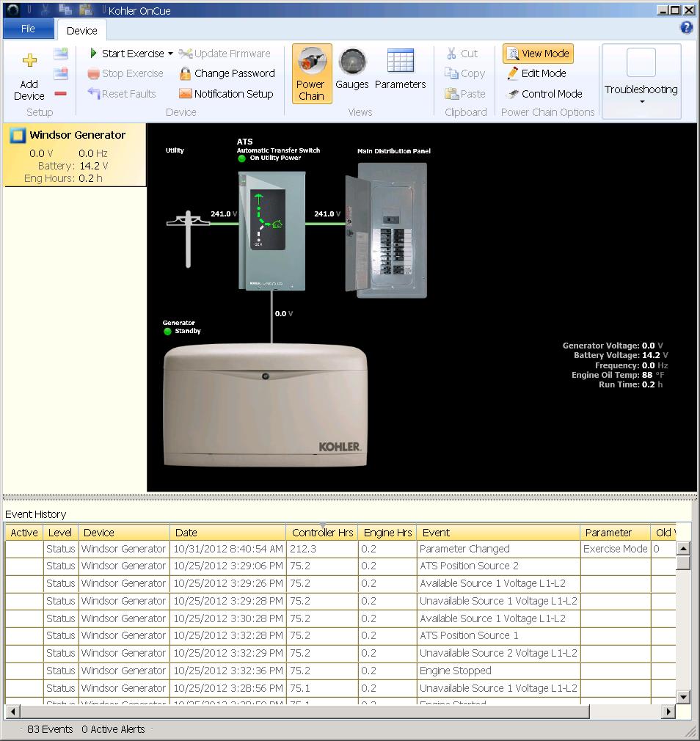The width and height of the screenshot is (700, 741).
Task: Click Unavailable Source 2 Voltage L1-L2 event
Action: coord(498,653)
